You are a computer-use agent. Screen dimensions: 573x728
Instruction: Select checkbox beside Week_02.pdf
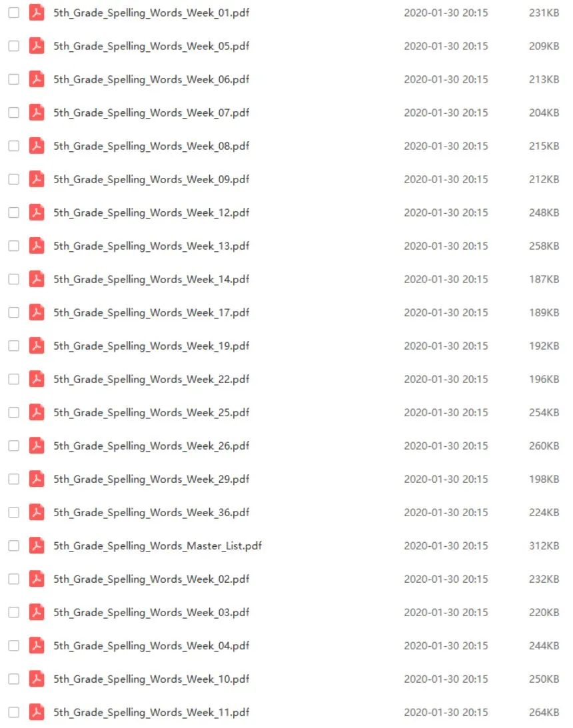[14, 579]
